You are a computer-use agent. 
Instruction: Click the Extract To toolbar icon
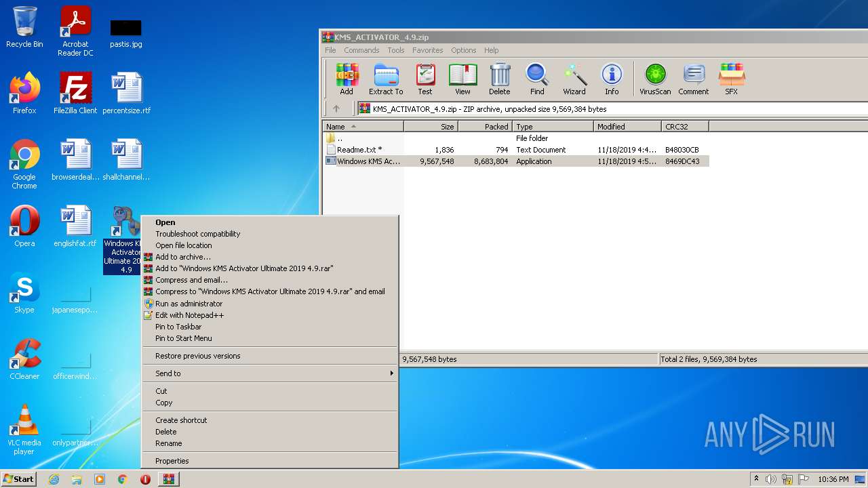tap(386, 79)
